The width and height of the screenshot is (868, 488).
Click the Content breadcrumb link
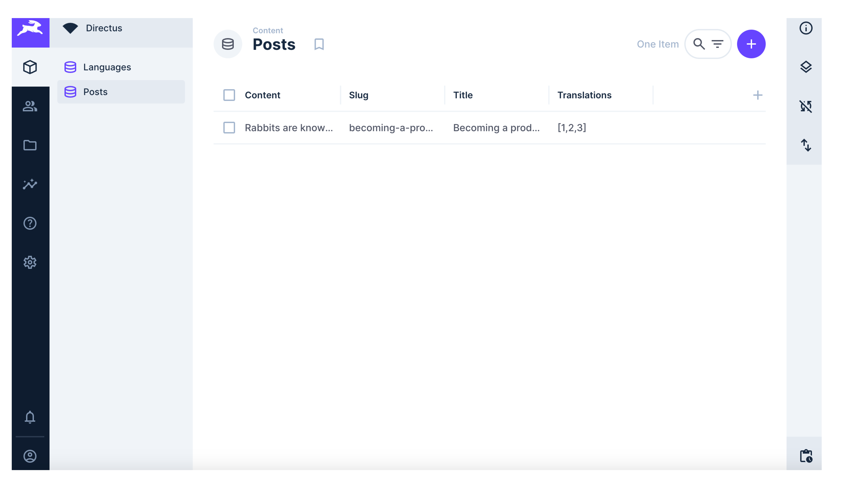click(x=268, y=30)
